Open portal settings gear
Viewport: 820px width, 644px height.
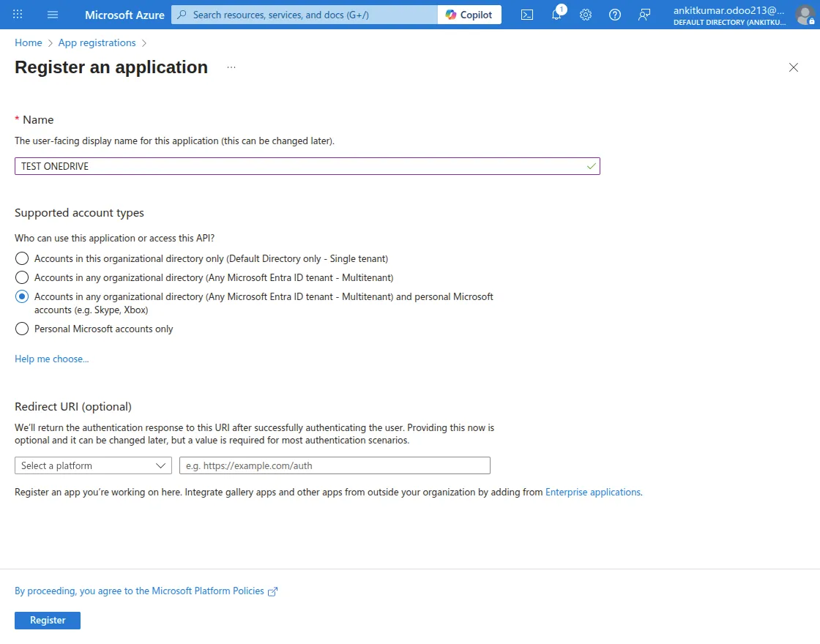coord(586,15)
